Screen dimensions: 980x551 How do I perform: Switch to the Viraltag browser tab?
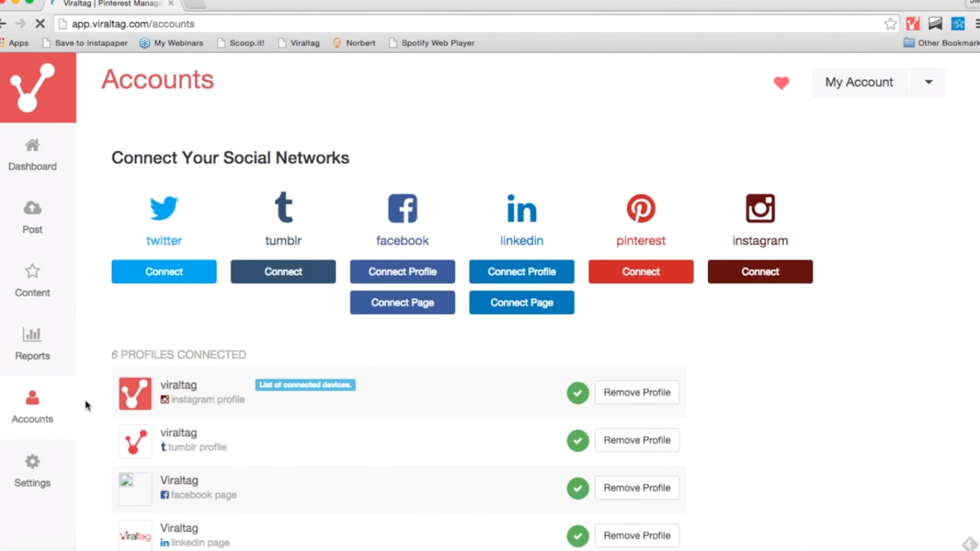[111, 4]
